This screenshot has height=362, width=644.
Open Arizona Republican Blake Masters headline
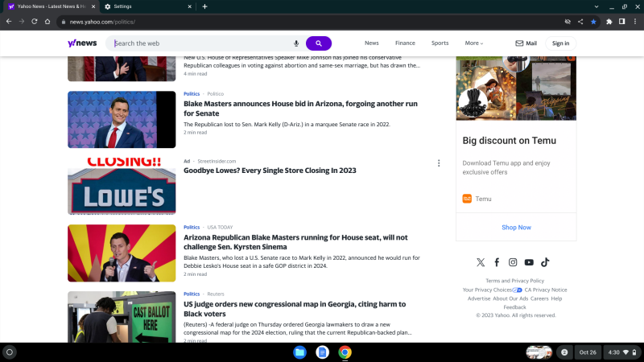(295, 242)
